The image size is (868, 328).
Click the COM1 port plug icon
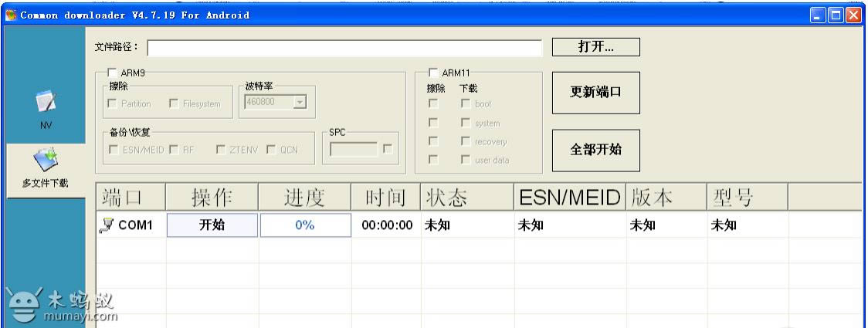click(x=109, y=225)
